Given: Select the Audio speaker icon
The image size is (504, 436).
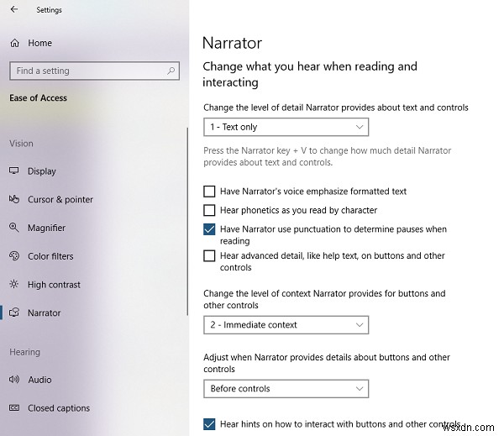Looking at the screenshot, I should click(14, 380).
